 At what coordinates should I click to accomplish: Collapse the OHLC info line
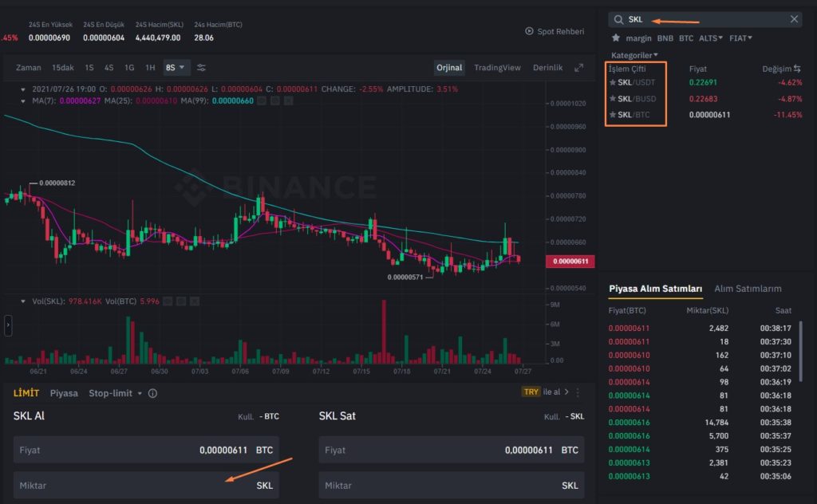pos(23,89)
